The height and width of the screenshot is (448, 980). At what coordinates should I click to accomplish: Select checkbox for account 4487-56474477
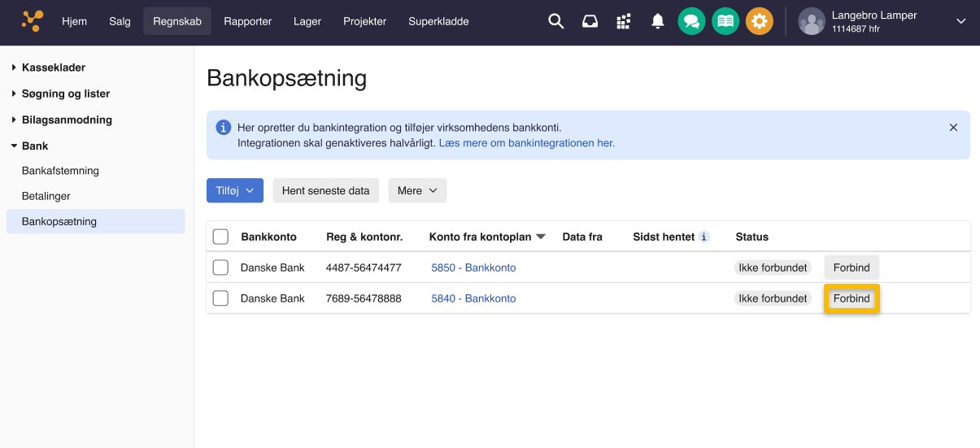pos(220,267)
